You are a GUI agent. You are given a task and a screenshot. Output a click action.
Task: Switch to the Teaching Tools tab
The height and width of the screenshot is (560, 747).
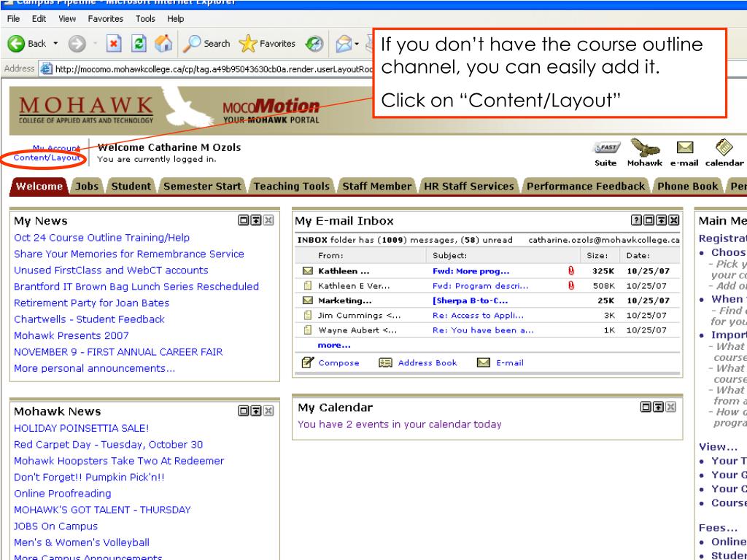292,186
